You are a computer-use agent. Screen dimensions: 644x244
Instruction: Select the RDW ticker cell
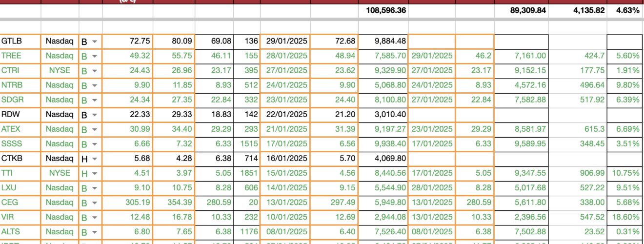coord(20,115)
